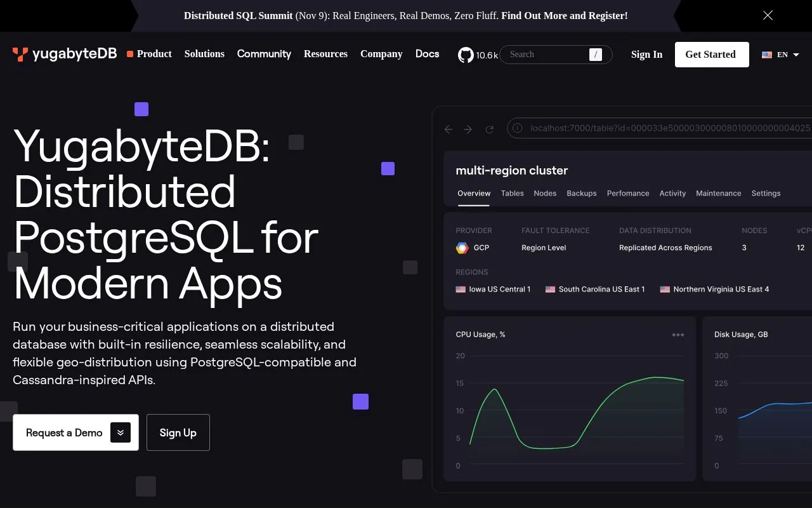This screenshot has width=812, height=508.
Task: Select the Settings tab
Action: tap(766, 194)
